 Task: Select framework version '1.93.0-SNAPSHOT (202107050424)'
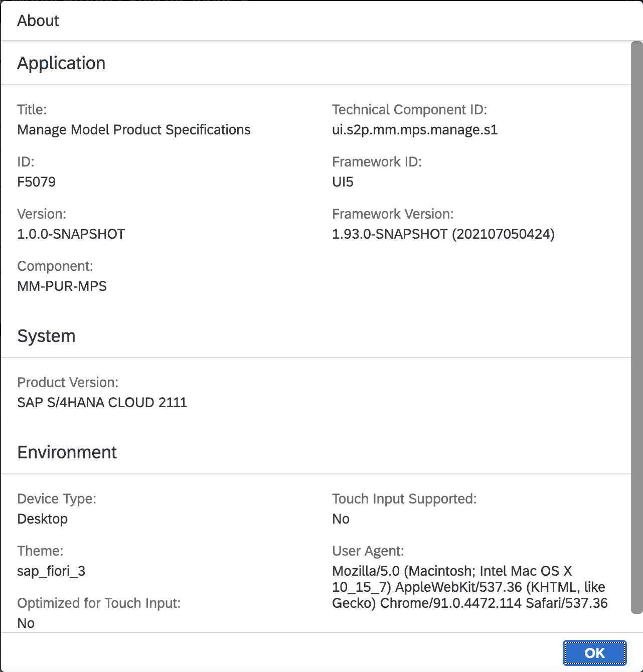443,234
